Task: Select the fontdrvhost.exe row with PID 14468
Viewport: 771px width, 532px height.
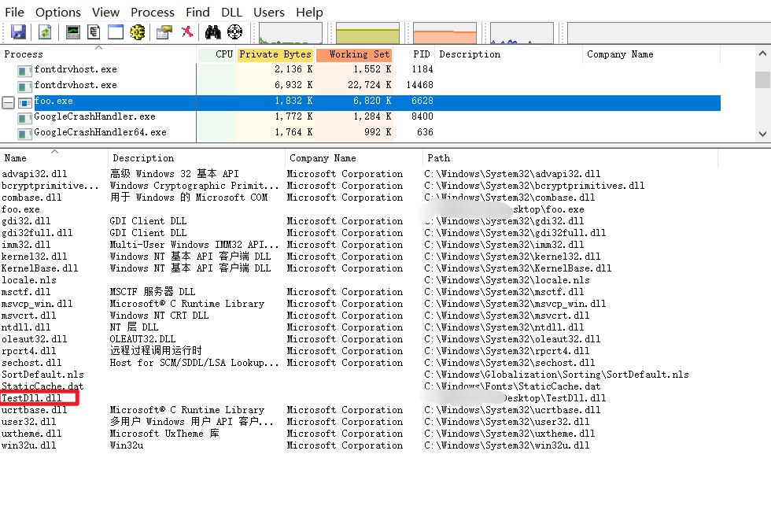Action: [x=360, y=85]
